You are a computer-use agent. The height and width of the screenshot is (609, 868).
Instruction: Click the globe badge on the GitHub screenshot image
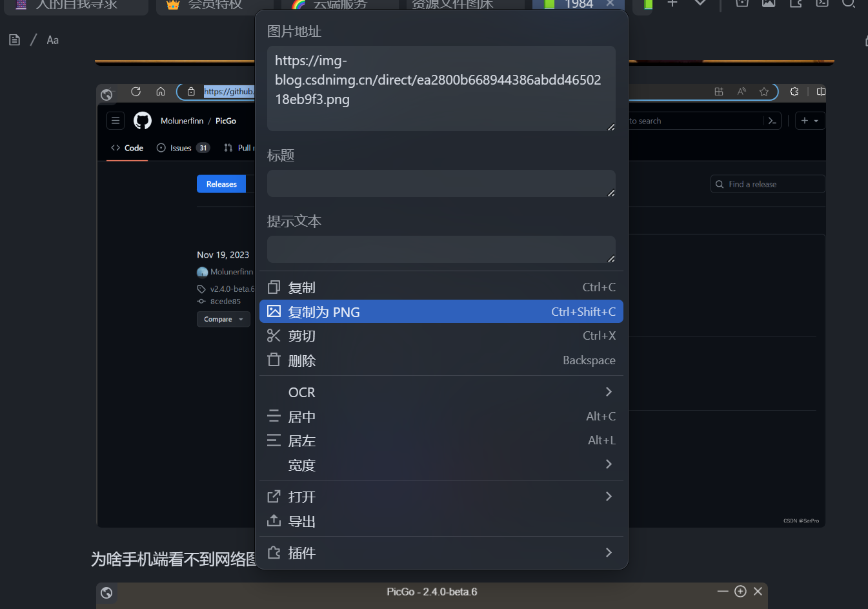[x=106, y=95]
